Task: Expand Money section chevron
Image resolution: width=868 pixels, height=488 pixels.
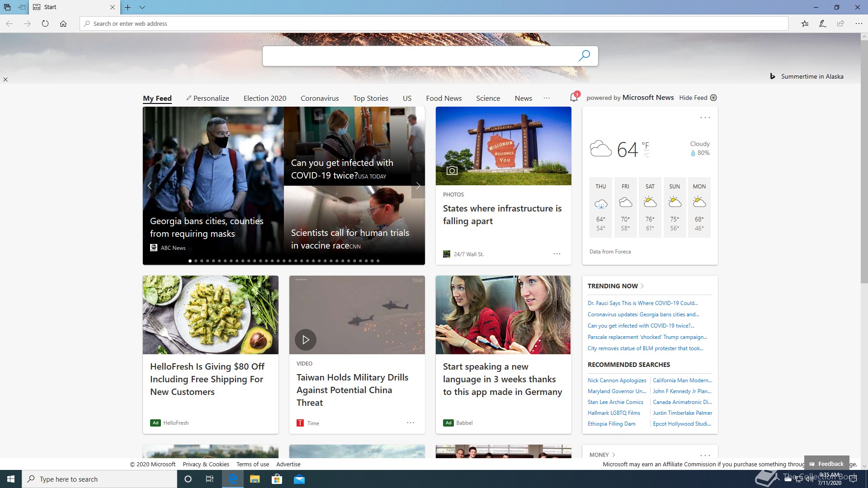Action: 613,455
